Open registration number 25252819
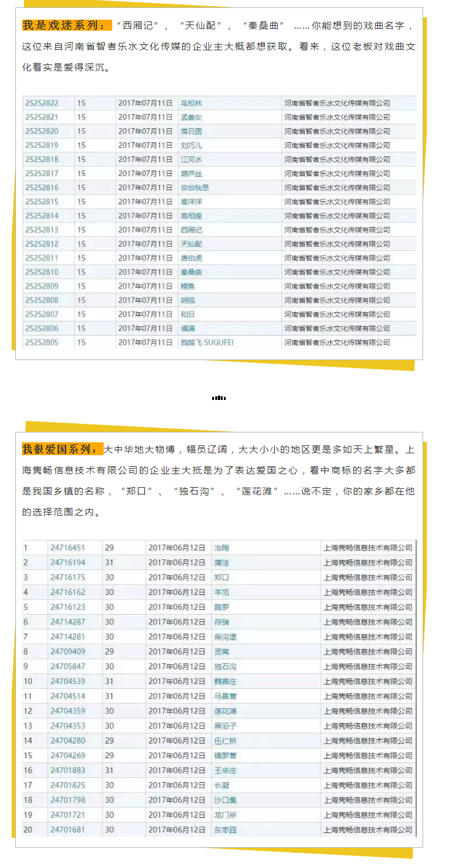Viewport: 452px width, 868px height. tap(42, 145)
